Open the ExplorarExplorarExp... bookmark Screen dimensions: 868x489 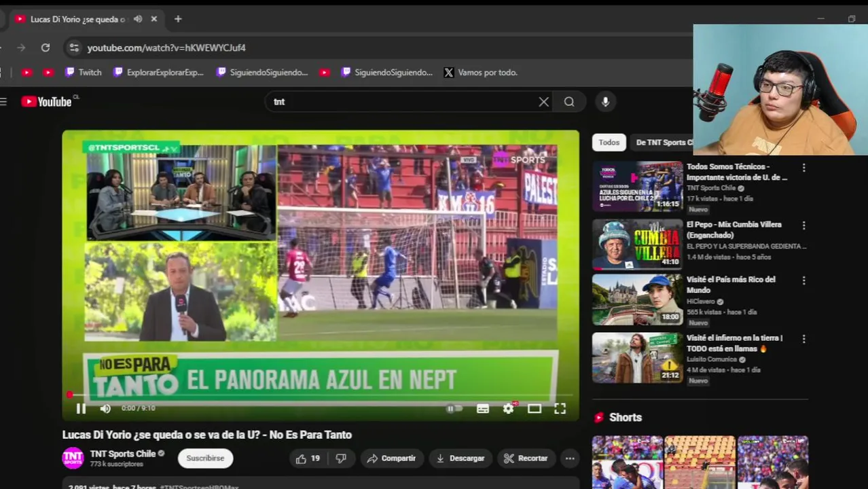(159, 72)
